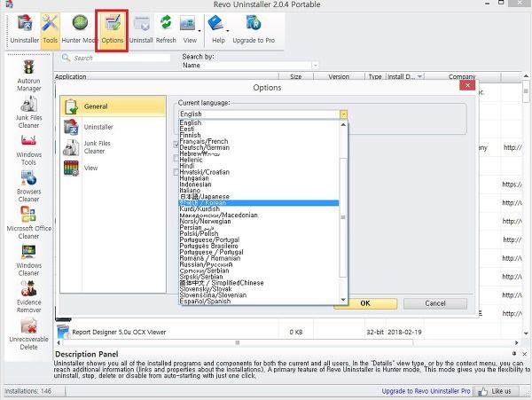Click Upgrade to Pro icon
Screen dimensions: 532x400
tap(254, 30)
